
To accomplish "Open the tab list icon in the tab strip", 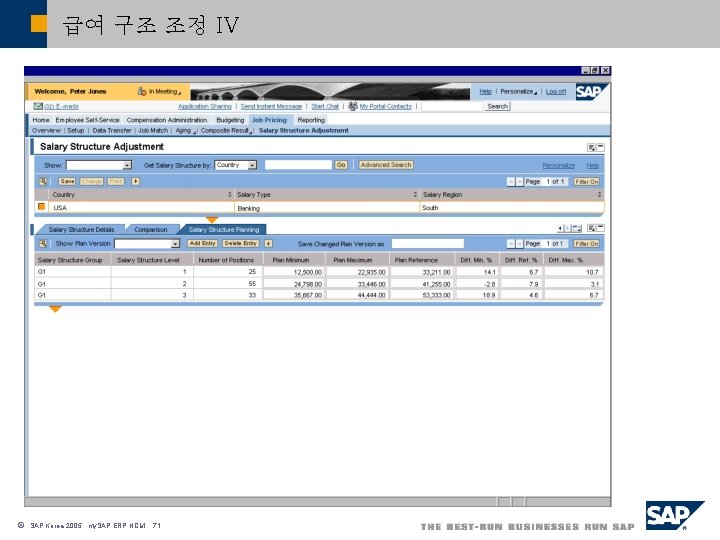I will click(x=576, y=228).
